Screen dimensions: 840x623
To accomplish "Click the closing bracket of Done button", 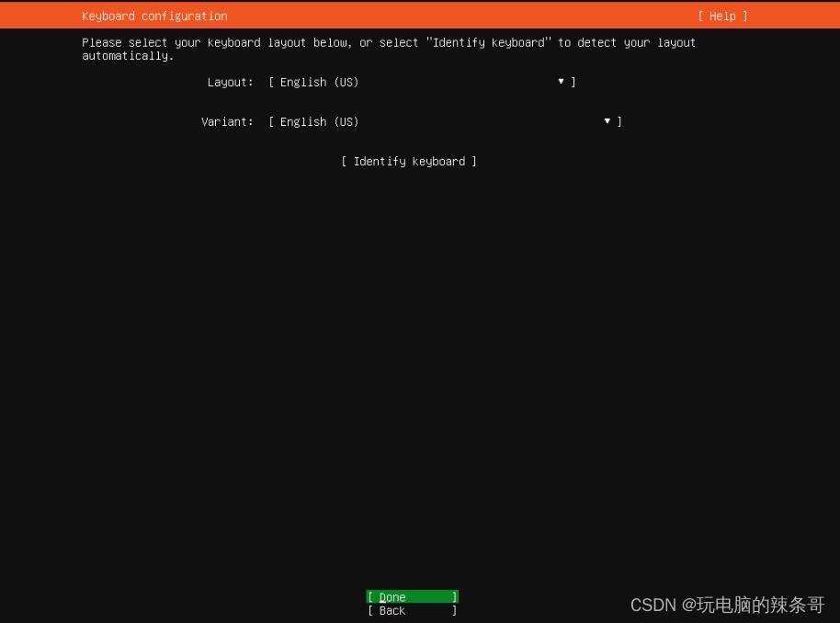I will point(454,597).
